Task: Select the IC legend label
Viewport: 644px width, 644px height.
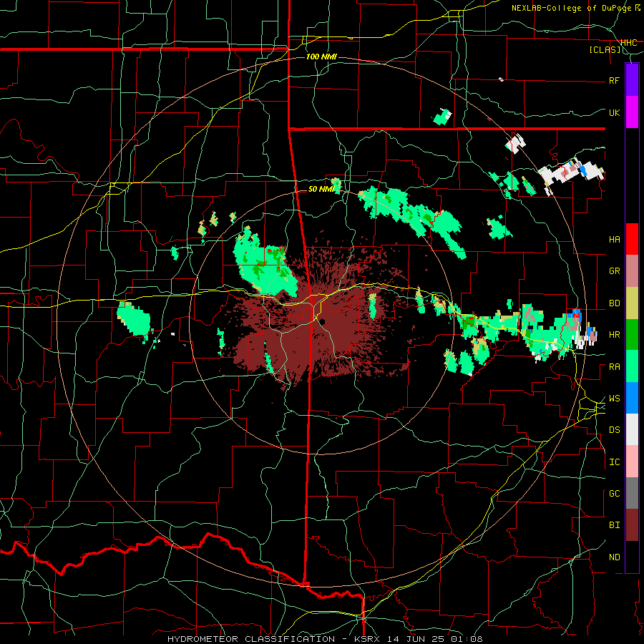Action: (614, 462)
